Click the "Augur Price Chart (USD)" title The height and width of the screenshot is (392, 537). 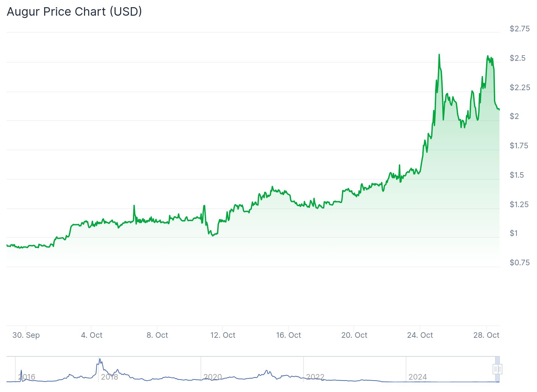[74, 12]
